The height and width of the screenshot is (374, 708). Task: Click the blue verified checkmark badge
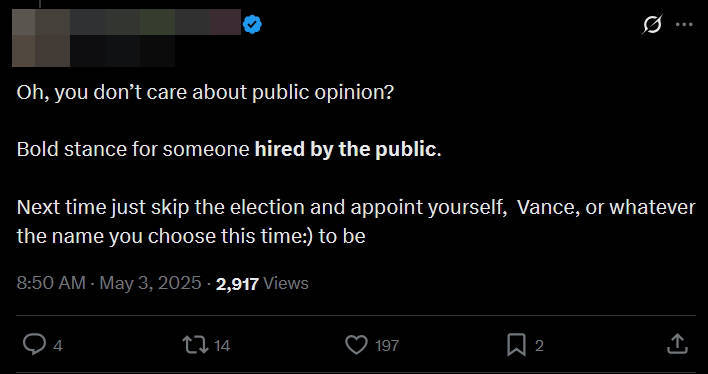tap(253, 24)
